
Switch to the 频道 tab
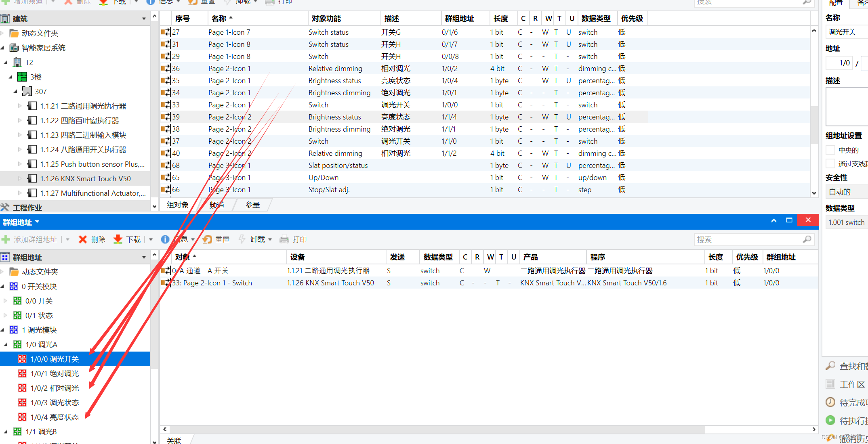[217, 205]
